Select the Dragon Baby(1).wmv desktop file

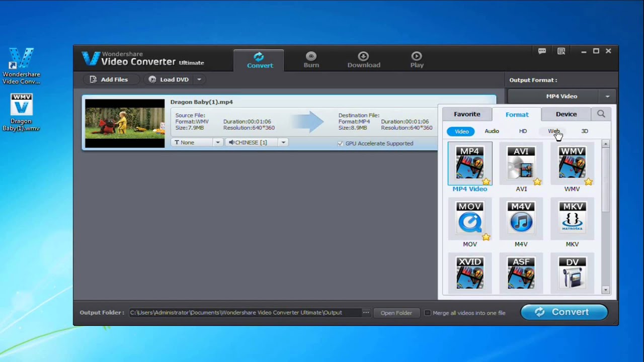pyautogui.click(x=21, y=112)
